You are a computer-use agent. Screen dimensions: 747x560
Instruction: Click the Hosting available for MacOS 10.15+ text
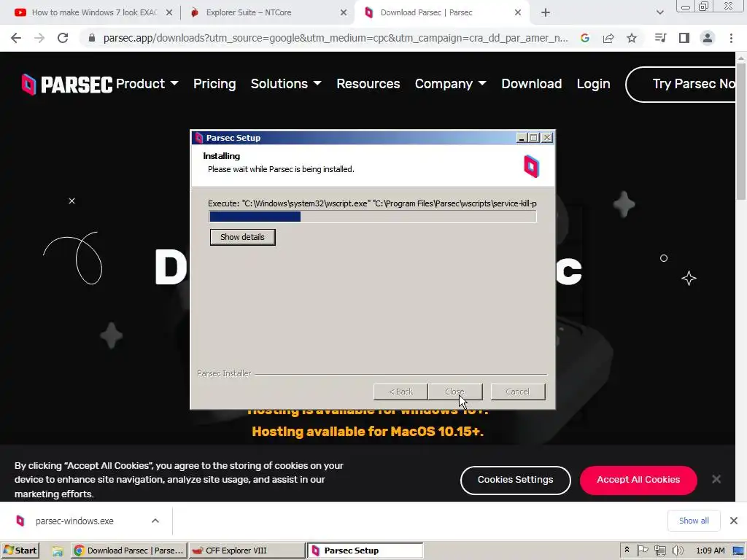368,432
